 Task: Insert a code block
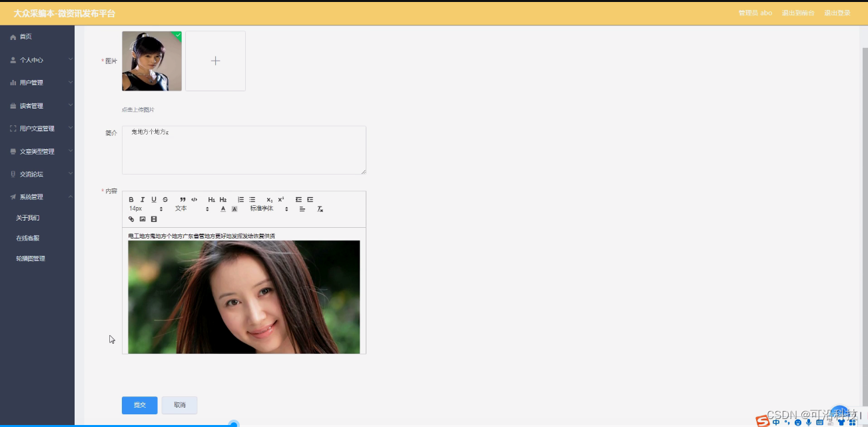pos(194,200)
